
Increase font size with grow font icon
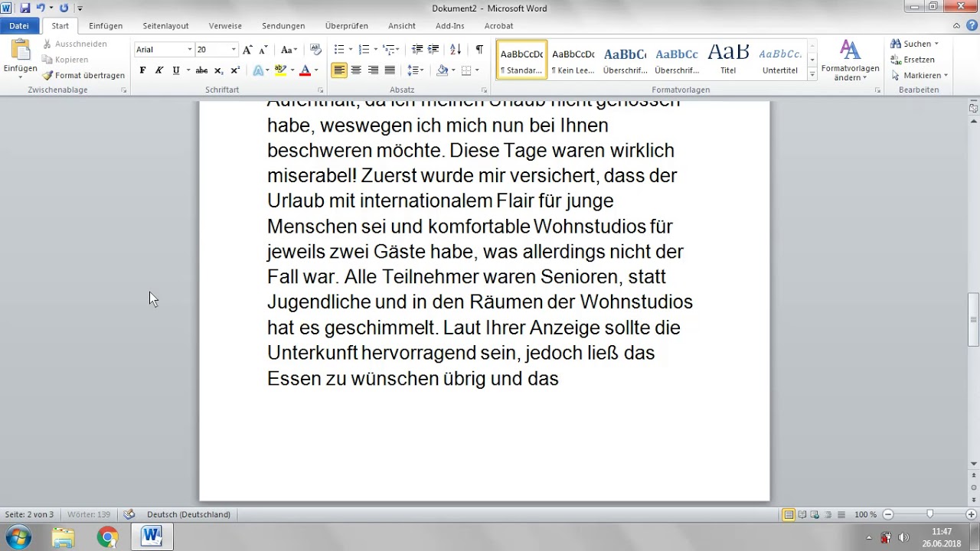point(247,50)
